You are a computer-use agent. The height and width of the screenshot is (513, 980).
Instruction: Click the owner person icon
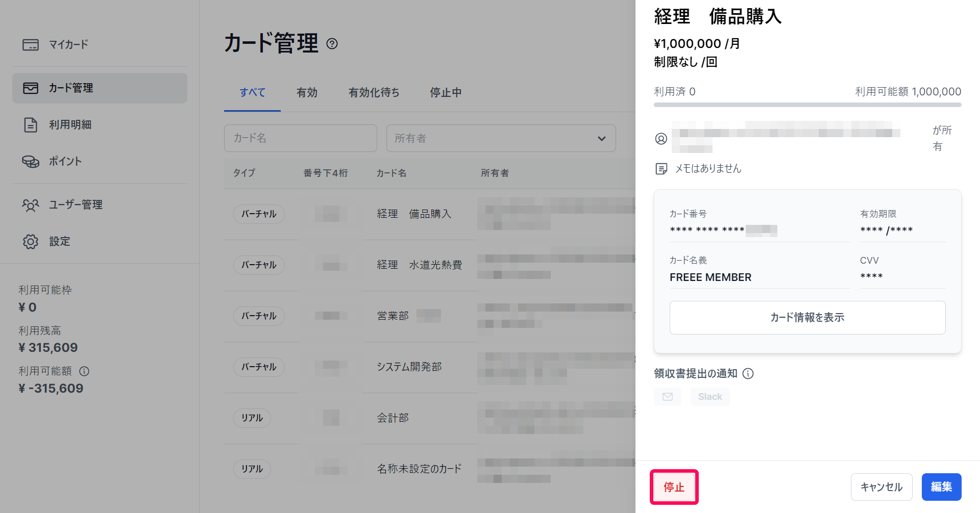[x=661, y=139]
